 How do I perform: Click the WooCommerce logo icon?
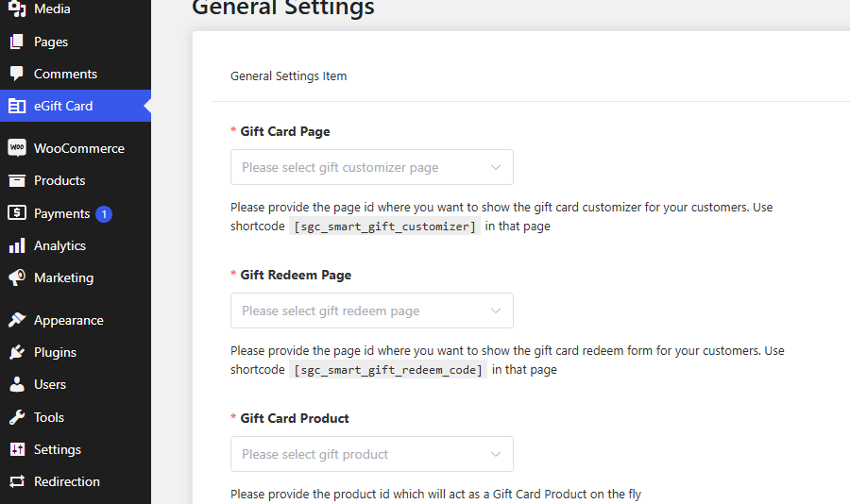coord(17,148)
